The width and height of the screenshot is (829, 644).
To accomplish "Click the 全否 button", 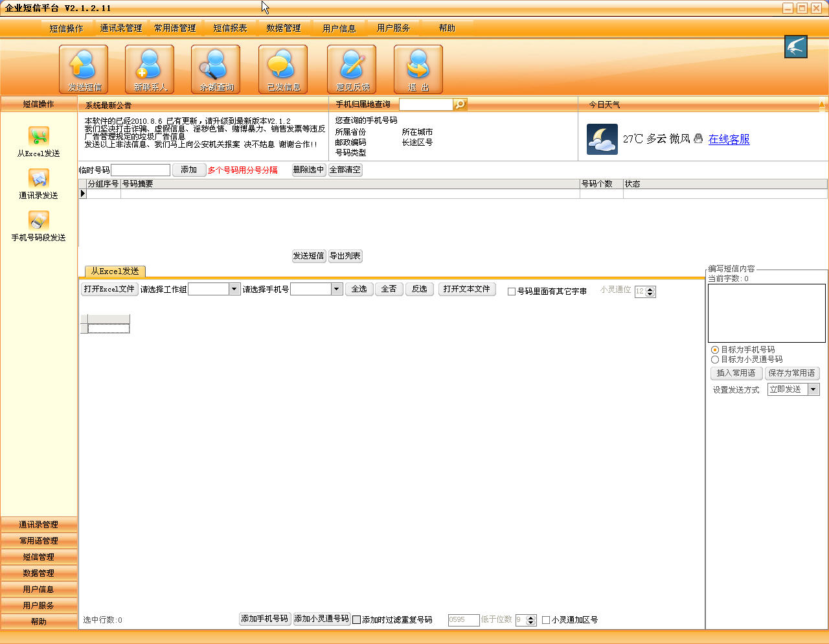I will point(389,289).
